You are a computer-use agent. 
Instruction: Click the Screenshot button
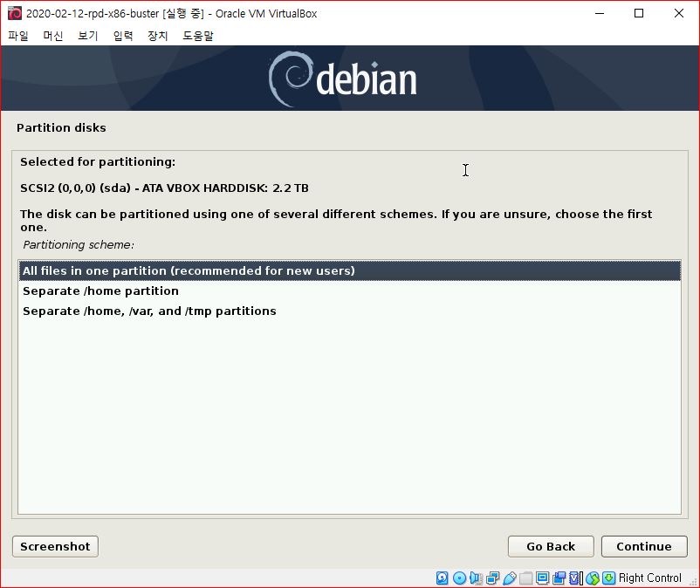coord(54,546)
